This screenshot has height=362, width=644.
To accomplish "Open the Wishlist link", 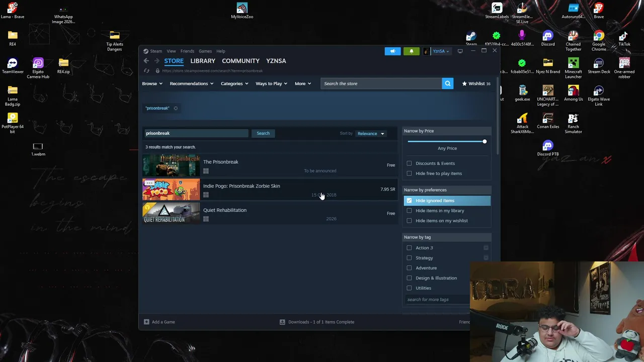I will 476,83.
